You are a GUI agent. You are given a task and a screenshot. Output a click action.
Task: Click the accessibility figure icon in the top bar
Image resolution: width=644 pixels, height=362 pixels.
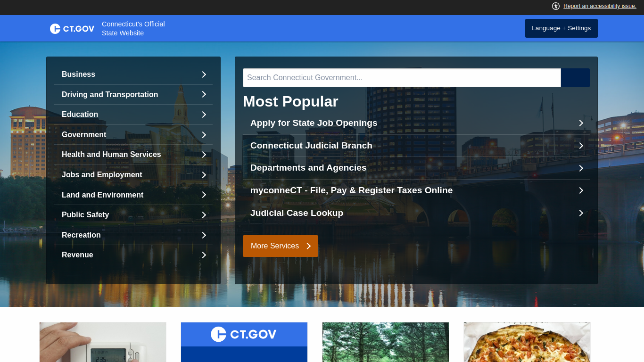556,6
